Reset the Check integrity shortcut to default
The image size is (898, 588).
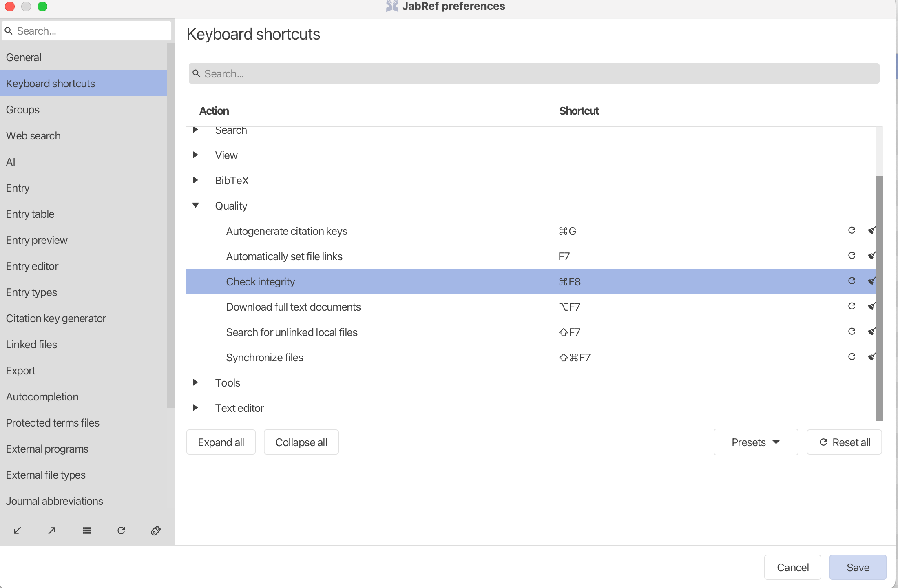(852, 281)
